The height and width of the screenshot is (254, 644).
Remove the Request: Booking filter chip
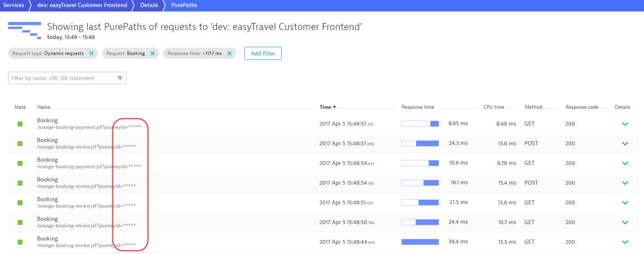[x=152, y=53]
